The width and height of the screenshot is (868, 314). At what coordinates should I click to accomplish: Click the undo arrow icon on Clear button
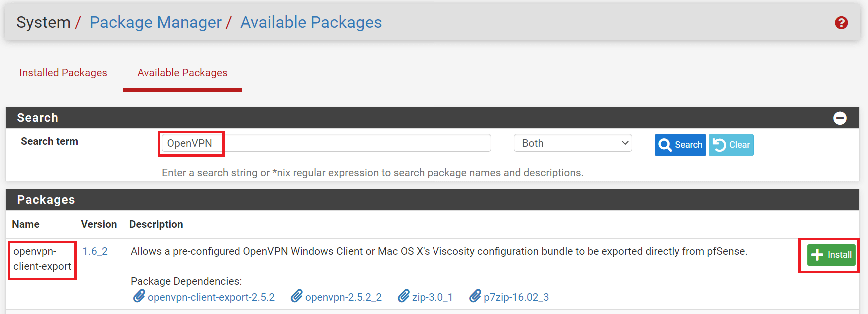coord(719,145)
